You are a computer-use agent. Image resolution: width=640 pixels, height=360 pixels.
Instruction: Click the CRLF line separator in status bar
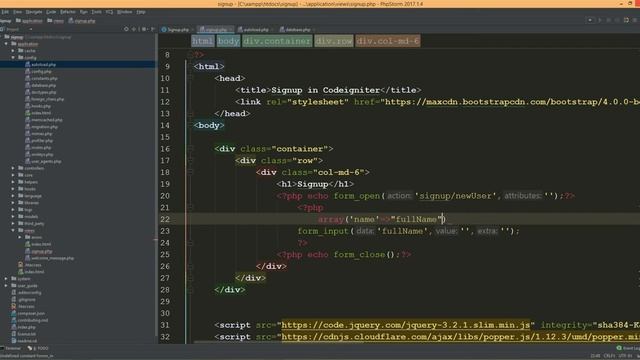(x=609, y=356)
